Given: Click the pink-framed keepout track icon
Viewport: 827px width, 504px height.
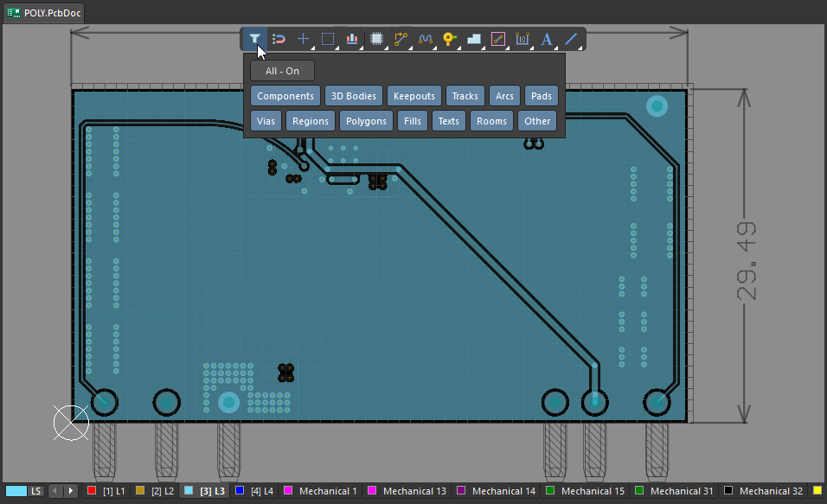Looking at the screenshot, I should pos(498,39).
